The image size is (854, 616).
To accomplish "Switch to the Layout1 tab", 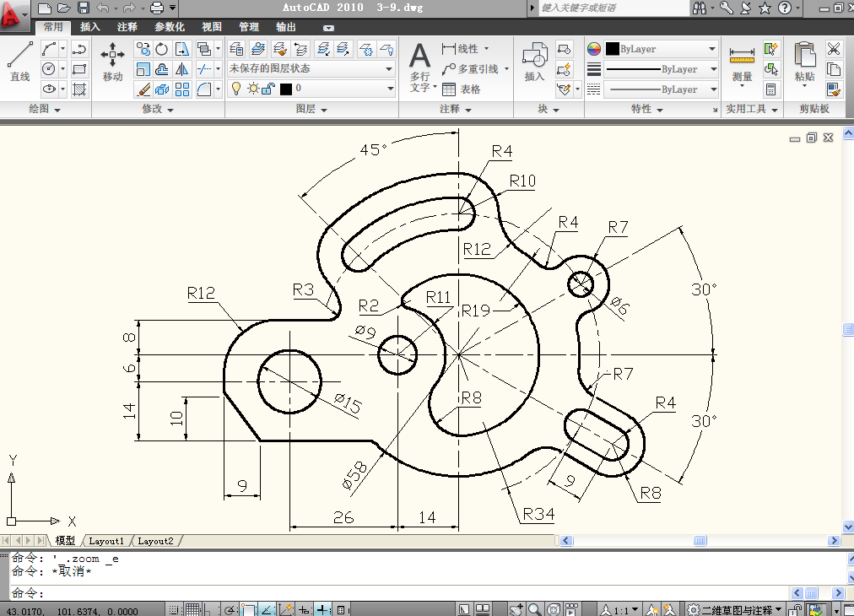I will [x=106, y=541].
